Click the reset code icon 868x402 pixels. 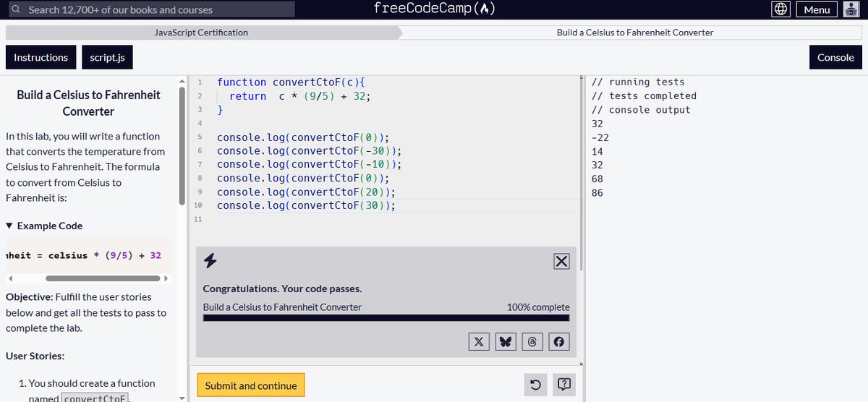(x=536, y=385)
